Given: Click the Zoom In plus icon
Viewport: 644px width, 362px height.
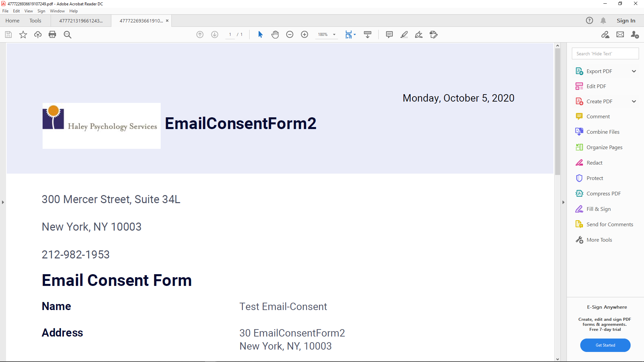Looking at the screenshot, I should coord(305,35).
